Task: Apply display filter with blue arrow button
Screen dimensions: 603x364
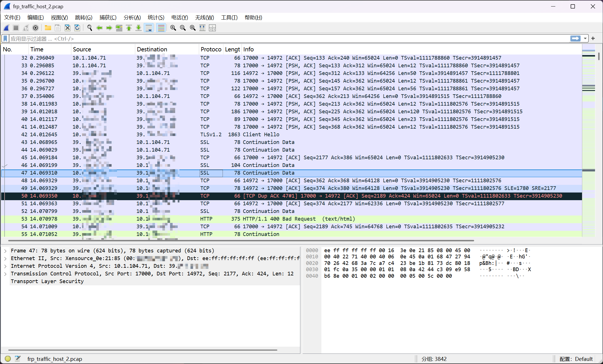Action: 575,38
